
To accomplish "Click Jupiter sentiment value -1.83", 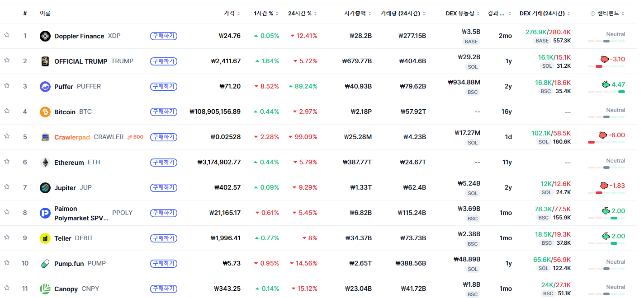I will coord(617,186).
